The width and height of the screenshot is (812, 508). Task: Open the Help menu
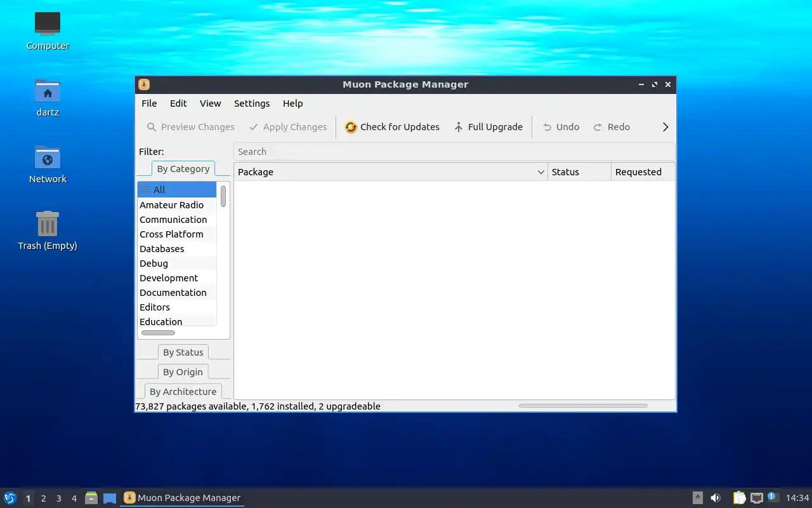point(293,104)
